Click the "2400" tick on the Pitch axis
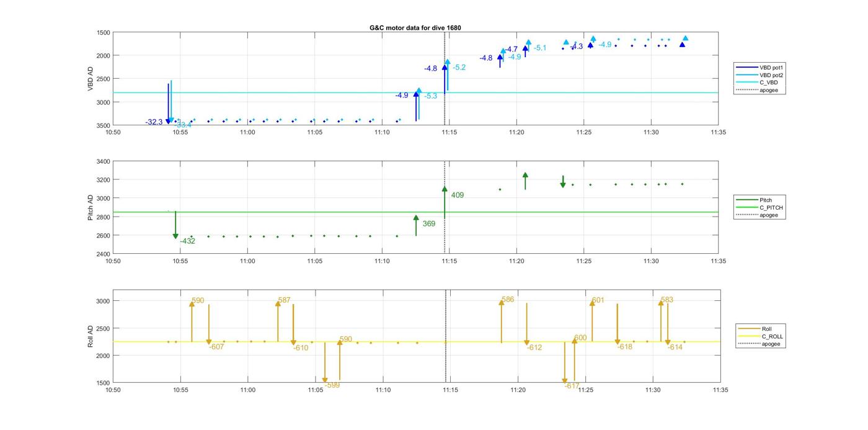Screen dimensions: 868x430 coord(104,254)
